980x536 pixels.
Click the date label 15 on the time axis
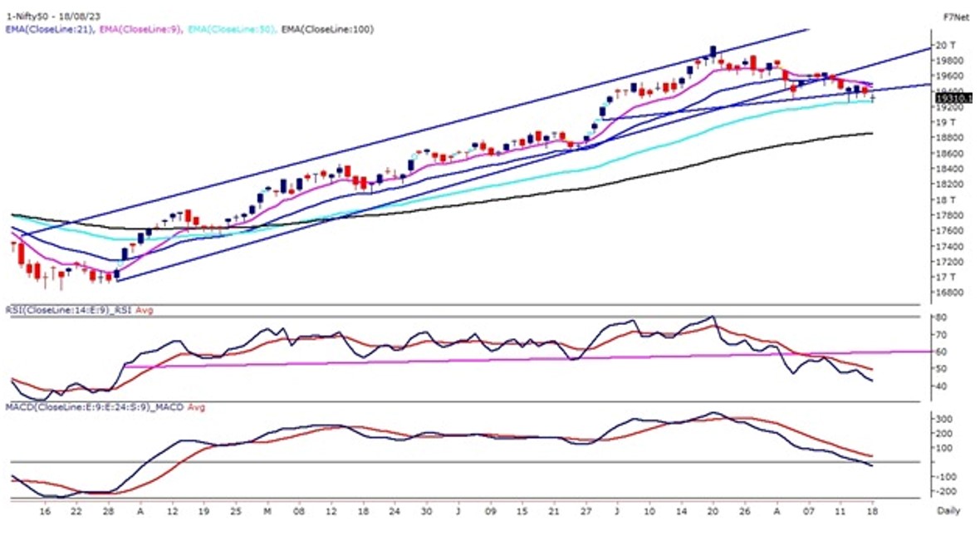[x=522, y=511]
